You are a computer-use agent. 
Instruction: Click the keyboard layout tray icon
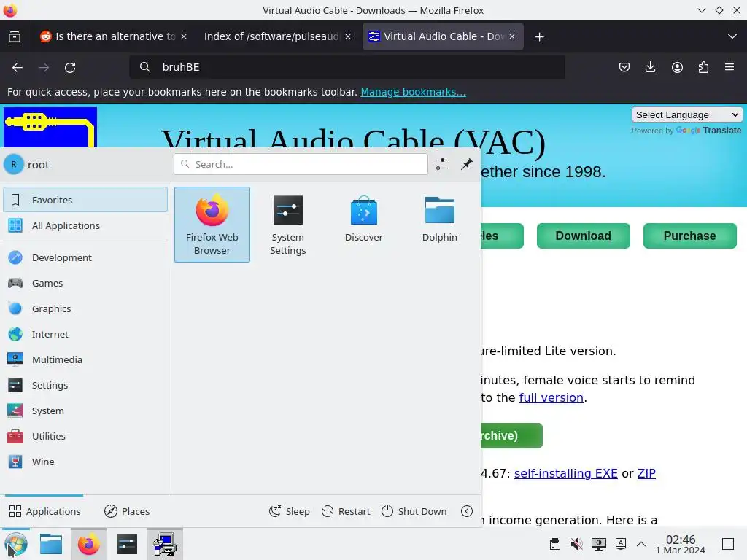pos(620,544)
